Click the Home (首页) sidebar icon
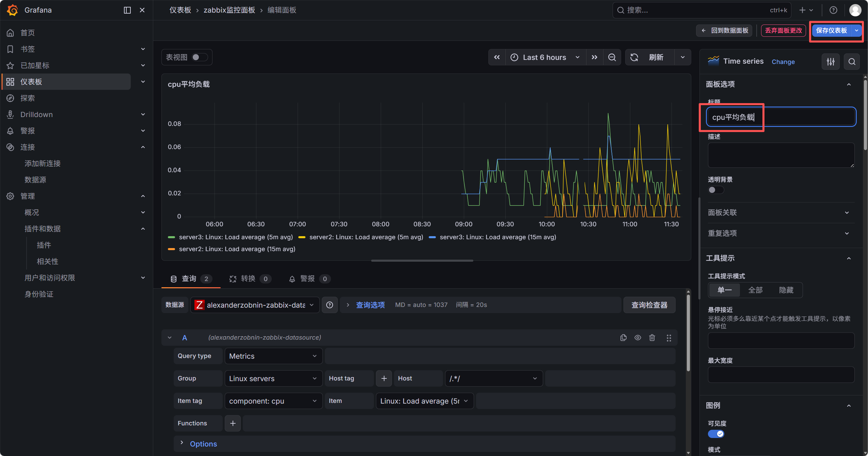Image resolution: width=868 pixels, height=456 pixels. coord(10,33)
